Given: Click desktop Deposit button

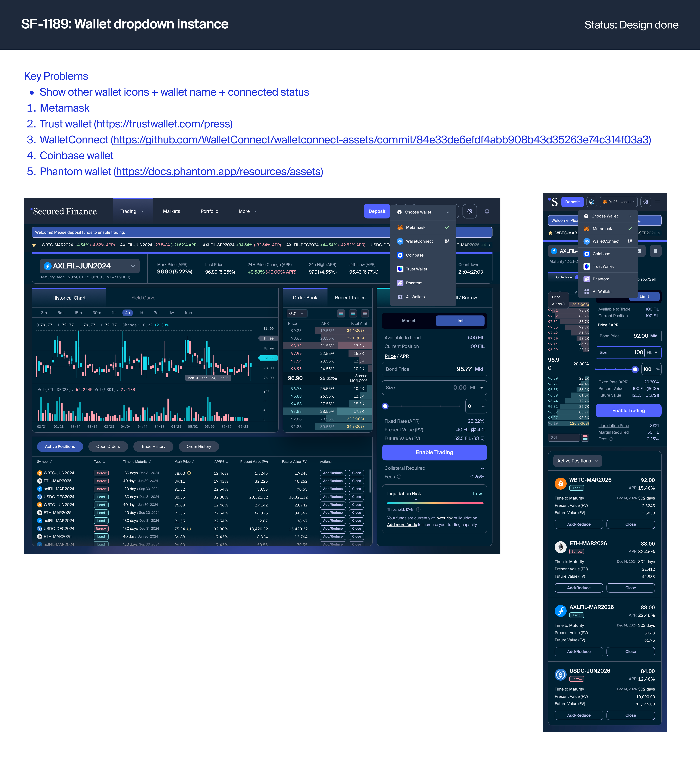Looking at the screenshot, I should click(377, 211).
